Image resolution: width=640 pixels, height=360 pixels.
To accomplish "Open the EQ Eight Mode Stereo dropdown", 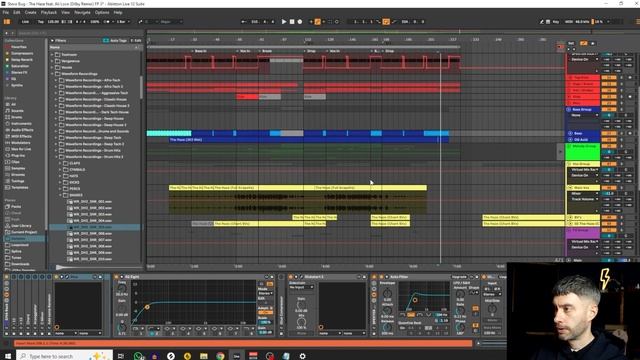I will coord(266,293).
